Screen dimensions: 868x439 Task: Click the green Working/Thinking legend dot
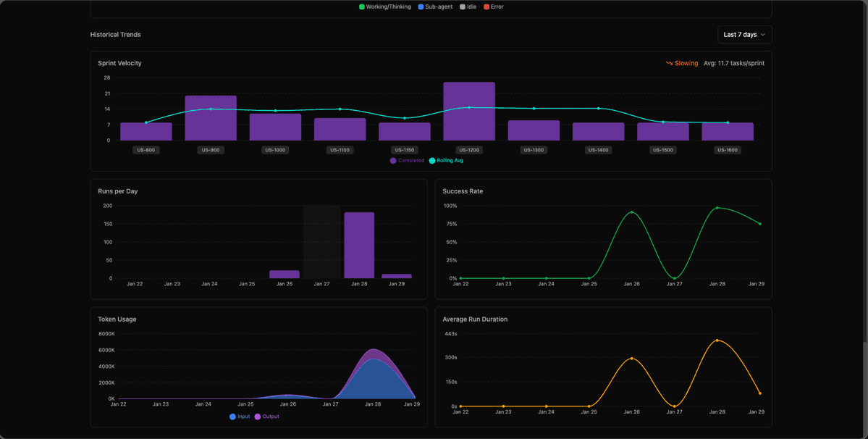(x=361, y=7)
